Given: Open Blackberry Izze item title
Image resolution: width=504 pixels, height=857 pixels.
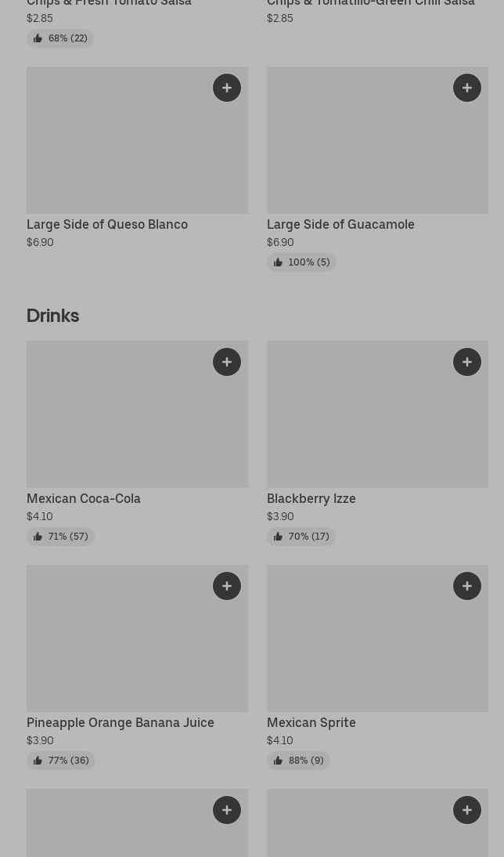Looking at the screenshot, I should click(x=311, y=498).
